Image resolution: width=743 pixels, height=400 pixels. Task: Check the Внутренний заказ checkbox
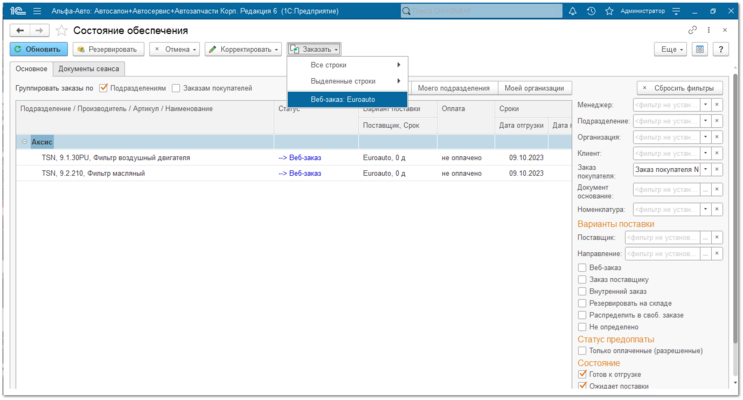click(582, 291)
